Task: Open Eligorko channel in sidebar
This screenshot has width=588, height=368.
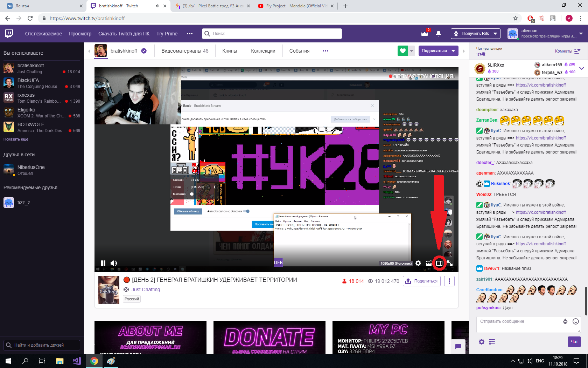Action: click(x=42, y=113)
